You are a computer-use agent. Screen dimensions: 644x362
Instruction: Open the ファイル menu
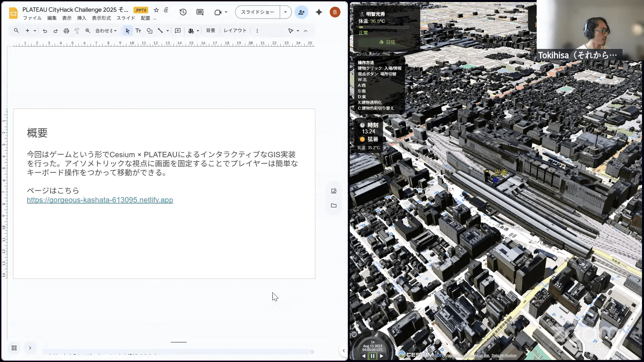[32, 18]
